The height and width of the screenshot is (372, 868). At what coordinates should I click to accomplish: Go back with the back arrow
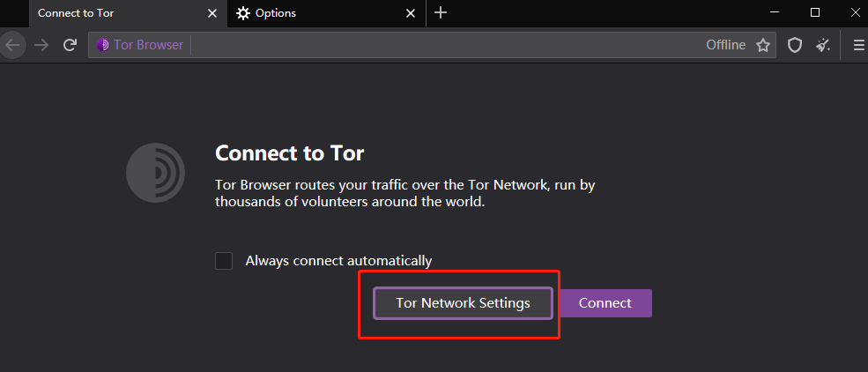click(x=12, y=45)
